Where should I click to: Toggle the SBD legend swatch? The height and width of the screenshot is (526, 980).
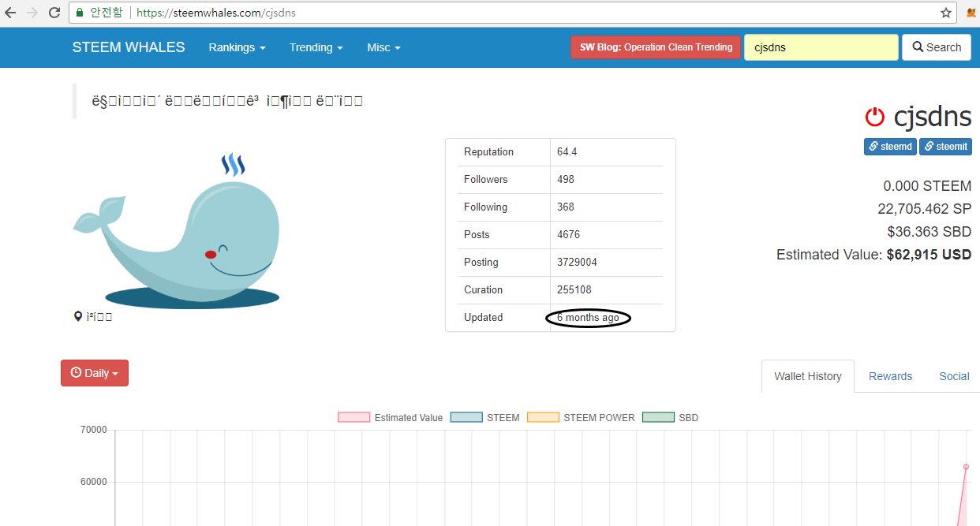point(658,417)
